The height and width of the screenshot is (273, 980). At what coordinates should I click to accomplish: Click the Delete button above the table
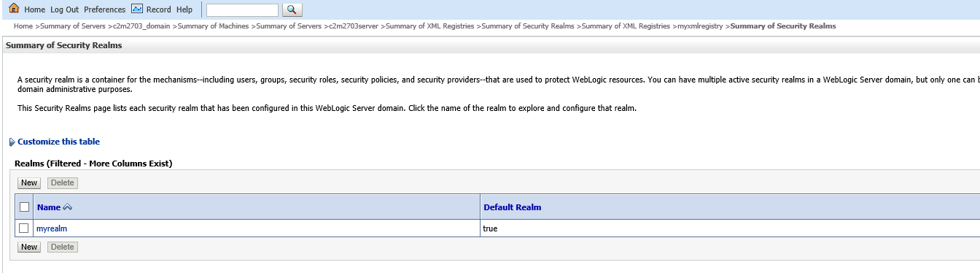coord(62,182)
